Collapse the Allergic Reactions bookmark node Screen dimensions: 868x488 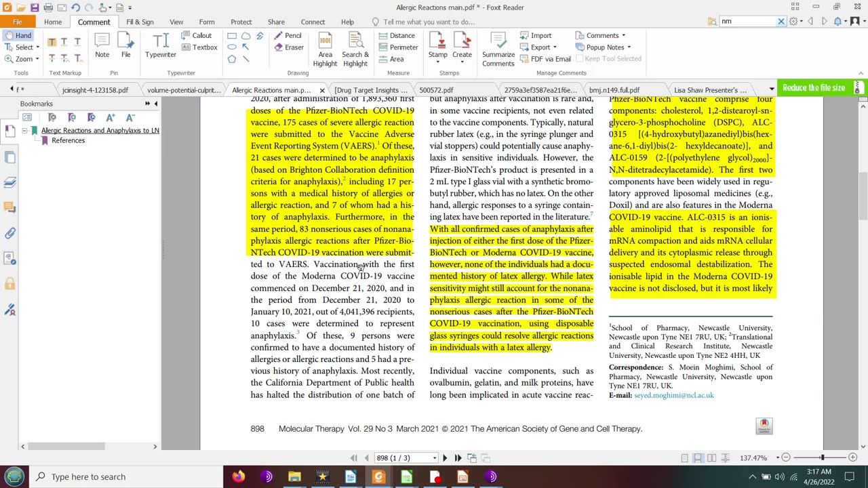point(24,130)
